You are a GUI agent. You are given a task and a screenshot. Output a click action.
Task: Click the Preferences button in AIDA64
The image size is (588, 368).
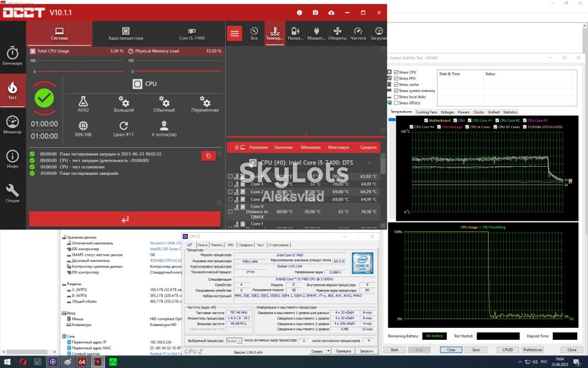click(x=532, y=350)
